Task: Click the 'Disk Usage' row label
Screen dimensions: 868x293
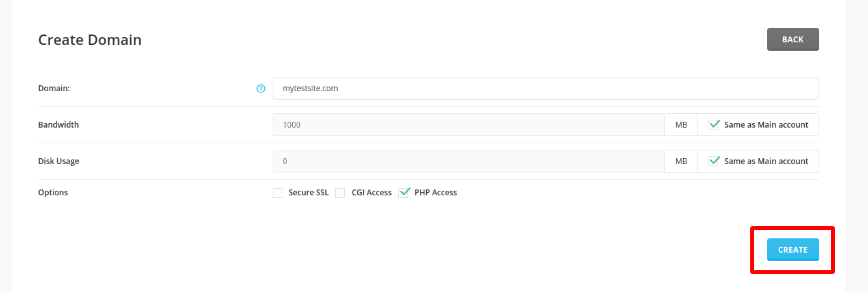Action: [59, 161]
